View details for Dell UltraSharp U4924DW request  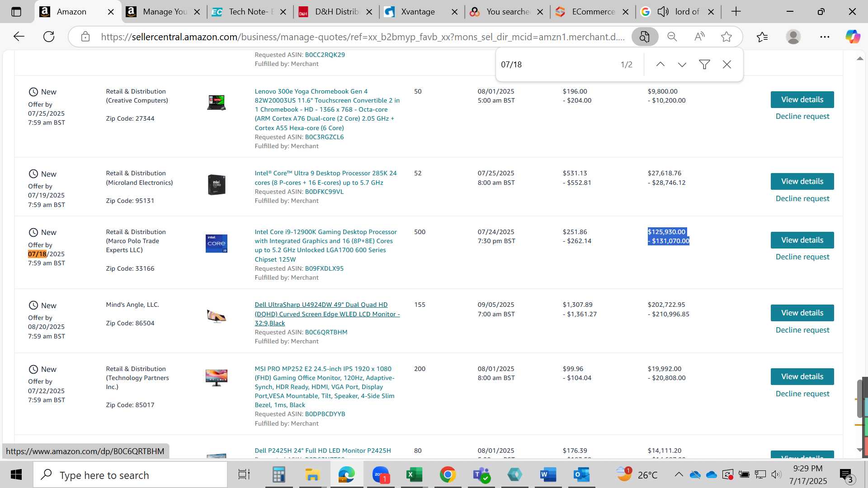(802, 313)
